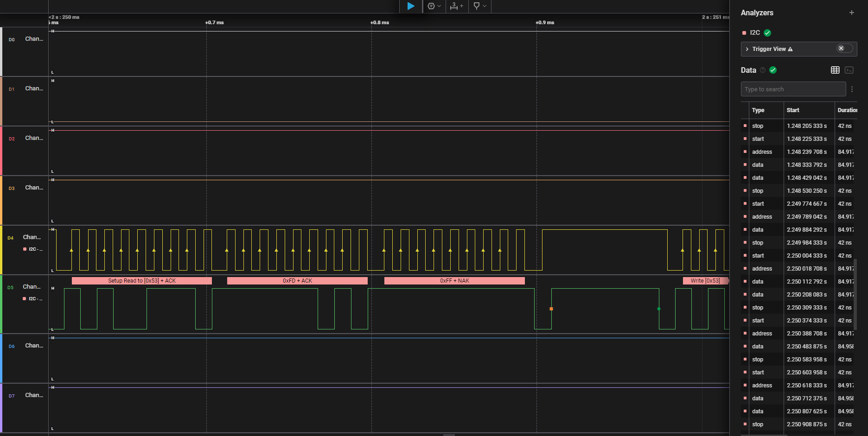Screen dimensions: 868x436
Task: Open the data table options menu
Action: (x=852, y=89)
